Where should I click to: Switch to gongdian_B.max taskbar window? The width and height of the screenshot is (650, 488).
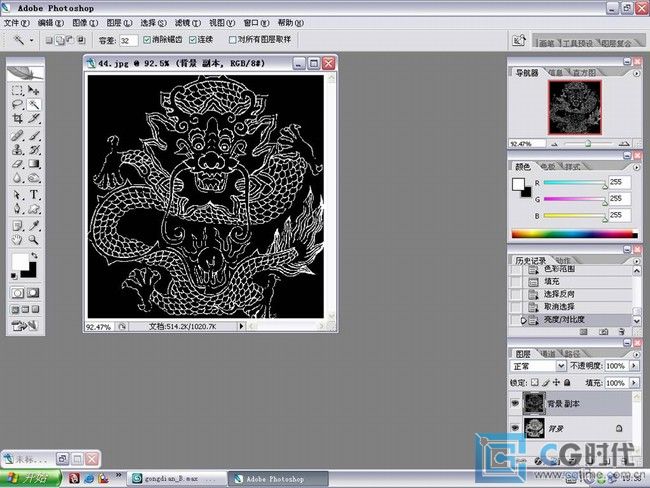click(x=176, y=478)
